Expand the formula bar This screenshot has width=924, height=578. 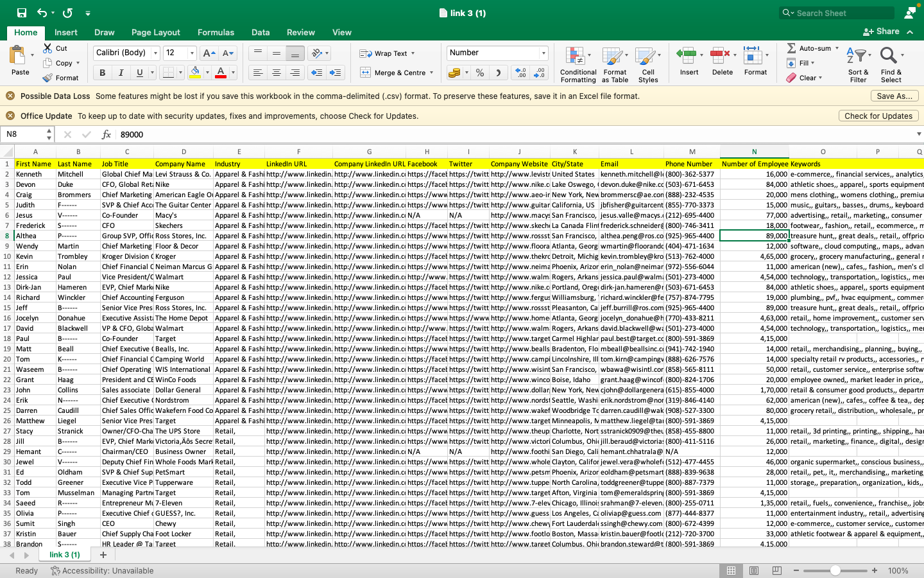point(918,134)
